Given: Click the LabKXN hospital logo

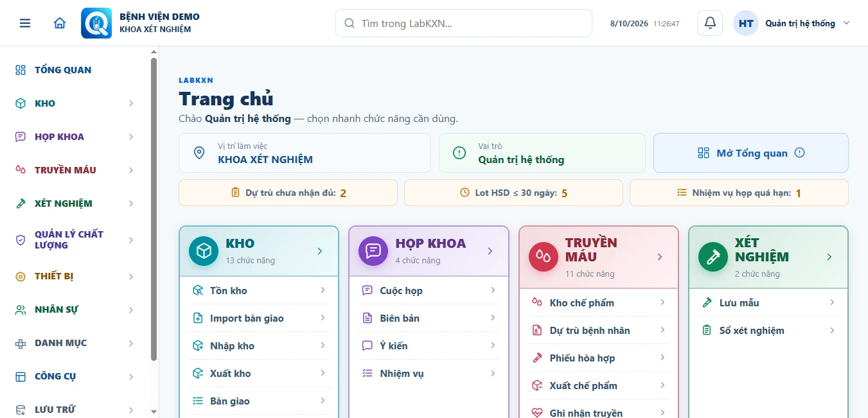Looking at the screenshot, I should click(96, 23).
